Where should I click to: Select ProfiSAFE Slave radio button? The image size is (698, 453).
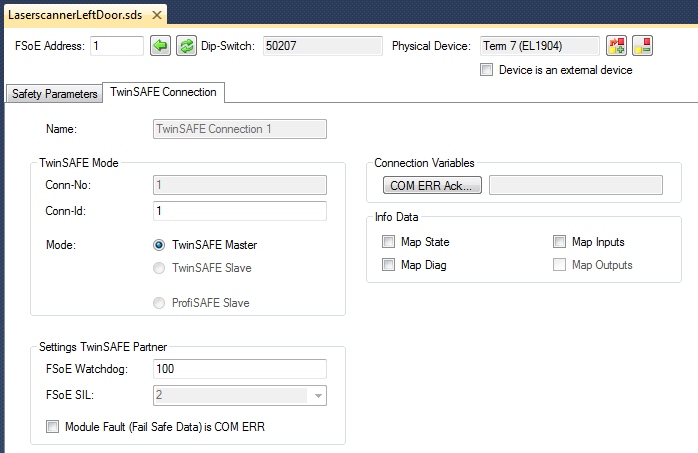tap(159, 303)
